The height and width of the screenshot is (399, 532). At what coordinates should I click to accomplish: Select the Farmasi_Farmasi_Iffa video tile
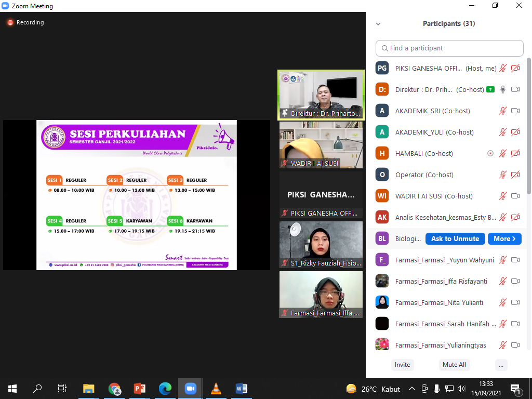(x=321, y=295)
